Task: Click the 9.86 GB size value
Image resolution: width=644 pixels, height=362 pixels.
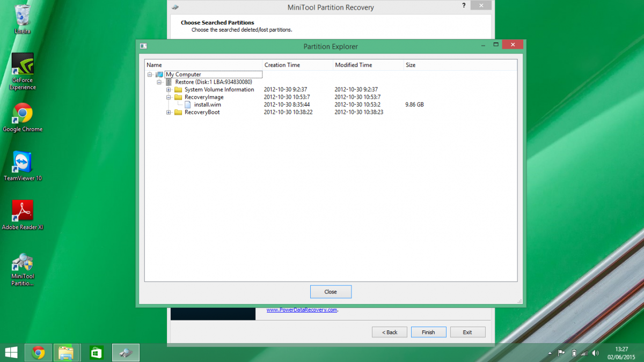Action: (415, 105)
